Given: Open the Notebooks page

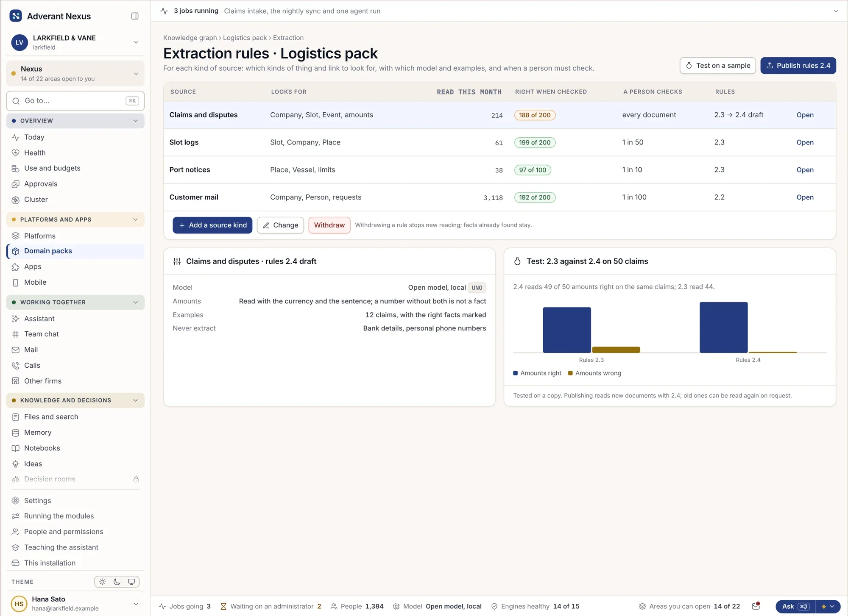Looking at the screenshot, I should coord(42,448).
